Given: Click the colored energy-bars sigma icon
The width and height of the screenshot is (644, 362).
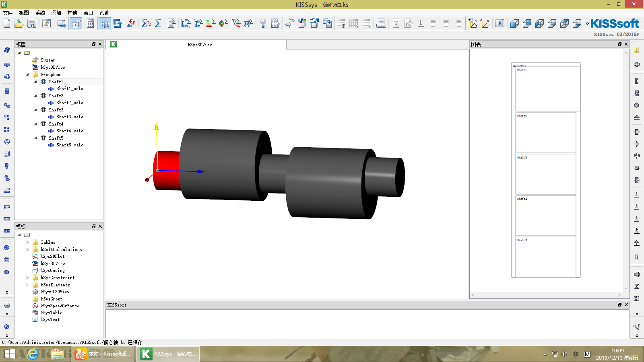Looking at the screenshot, I should (x=211, y=23).
